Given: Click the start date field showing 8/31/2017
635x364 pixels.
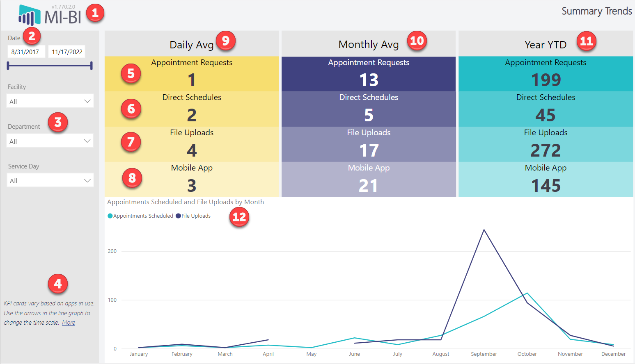Looking at the screenshot, I should coord(26,51).
